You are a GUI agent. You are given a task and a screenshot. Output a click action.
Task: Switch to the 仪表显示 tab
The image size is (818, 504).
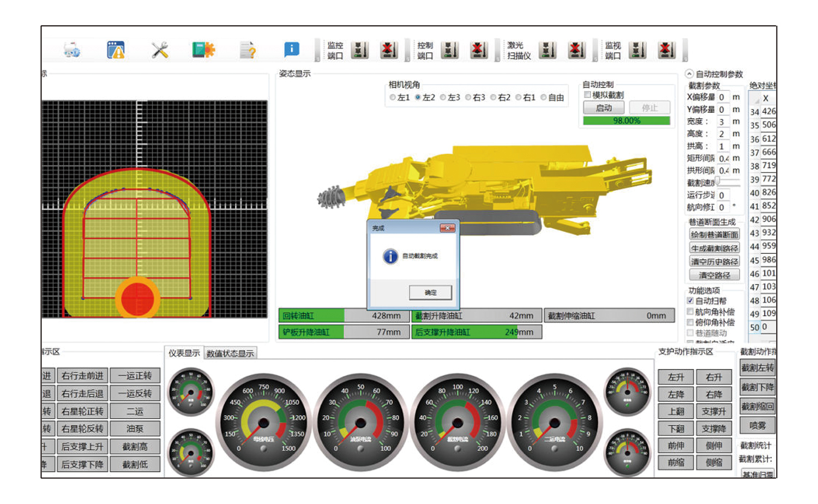pos(184,353)
